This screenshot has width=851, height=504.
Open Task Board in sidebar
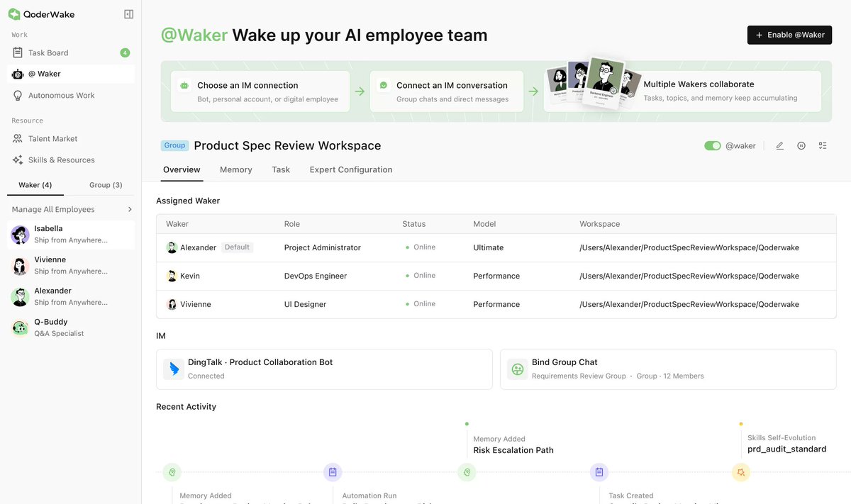[71, 52]
